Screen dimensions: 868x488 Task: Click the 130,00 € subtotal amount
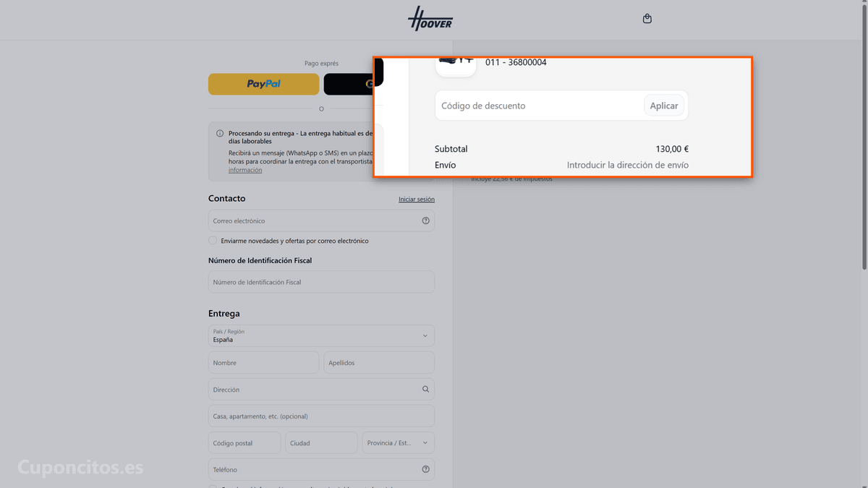(672, 149)
